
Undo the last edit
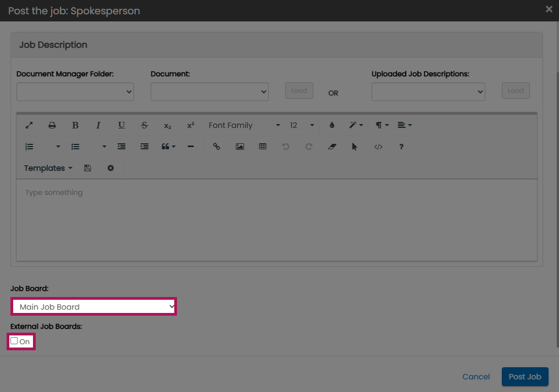[x=286, y=147]
